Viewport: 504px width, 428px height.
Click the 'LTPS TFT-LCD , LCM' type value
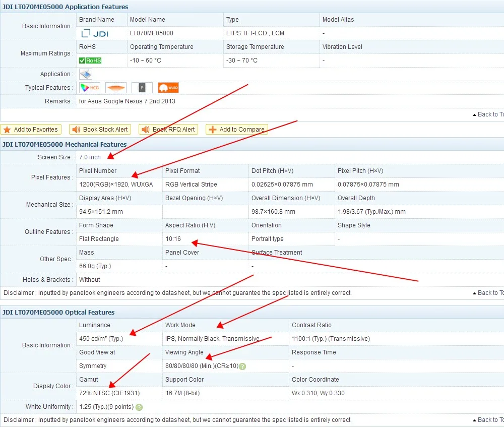[x=255, y=33]
